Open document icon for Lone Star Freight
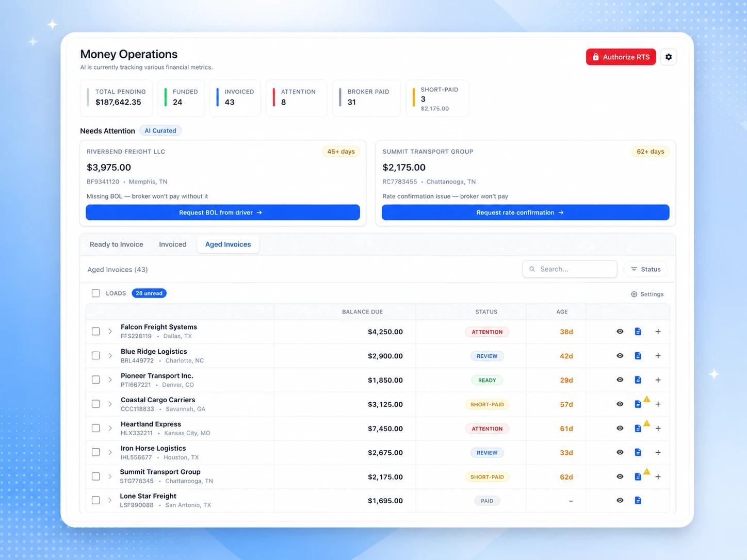The width and height of the screenshot is (747, 560). click(x=638, y=501)
